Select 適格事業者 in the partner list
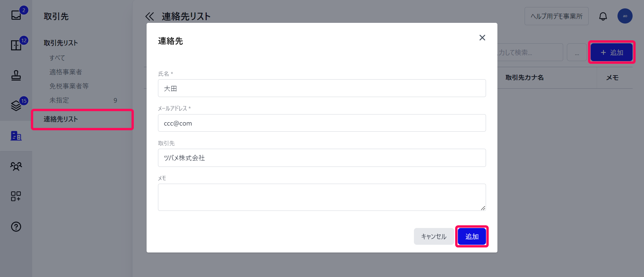Image resolution: width=644 pixels, height=277 pixels. pos(66,72)
